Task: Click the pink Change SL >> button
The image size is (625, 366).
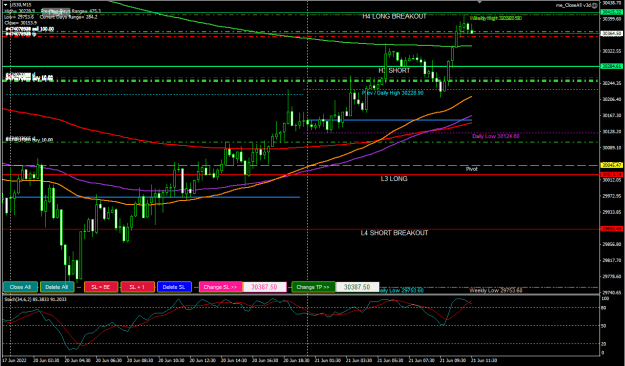Action: [x=220, y=287]
